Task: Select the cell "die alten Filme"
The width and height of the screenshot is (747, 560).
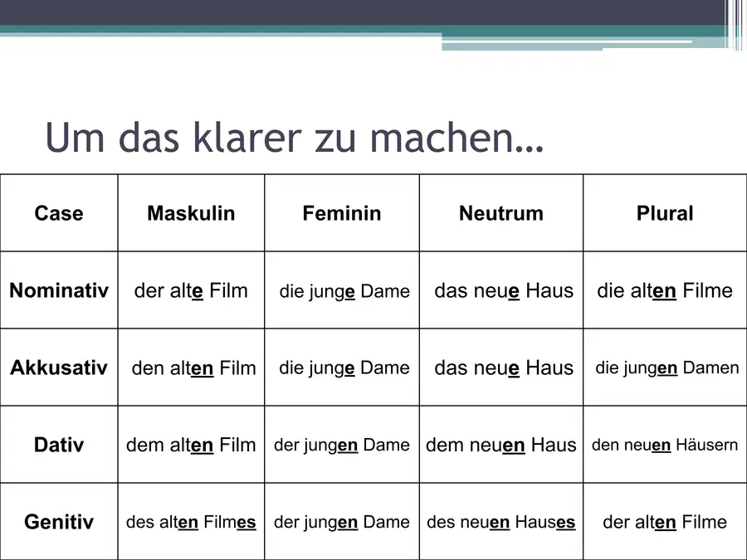Action: (665, 290)
